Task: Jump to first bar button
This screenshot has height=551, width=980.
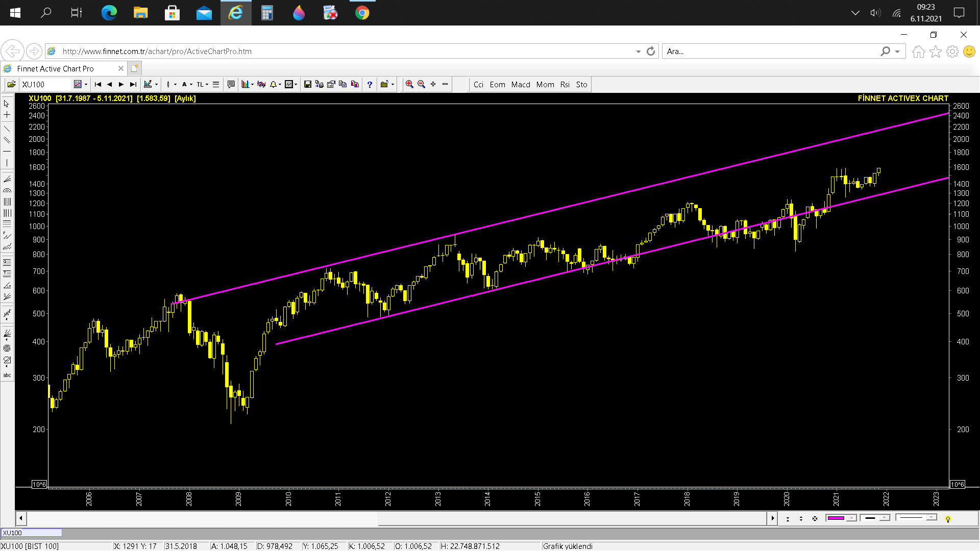Action: click(98, 84)
